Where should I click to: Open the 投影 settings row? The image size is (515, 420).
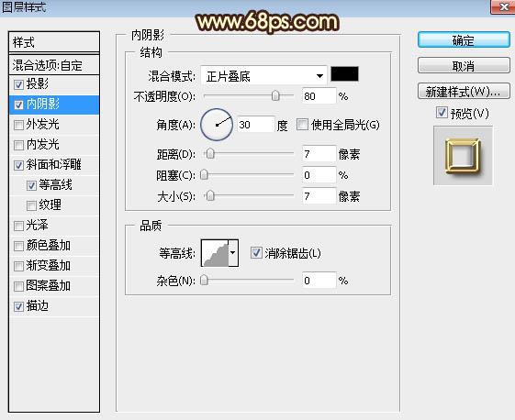54,84
